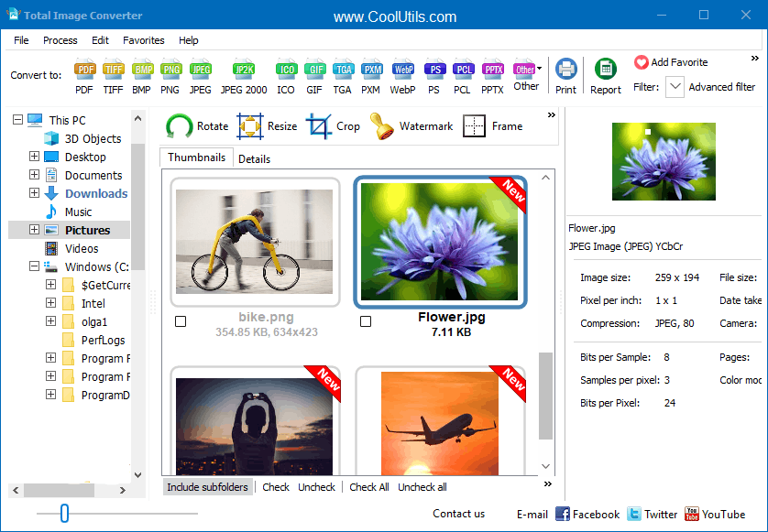Check the bike.png selection checkbox
Screen dimensions: 768x532
[x=181, y=321]
